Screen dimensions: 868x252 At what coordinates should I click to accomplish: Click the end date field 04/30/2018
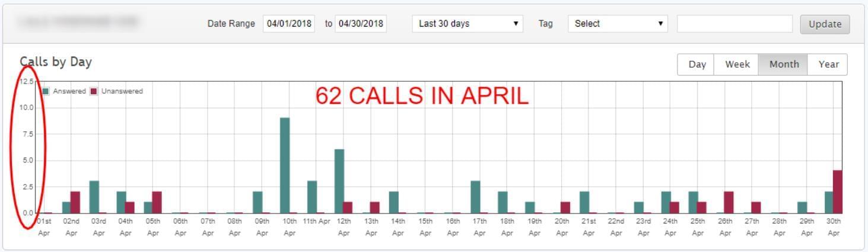coord(361,24)
